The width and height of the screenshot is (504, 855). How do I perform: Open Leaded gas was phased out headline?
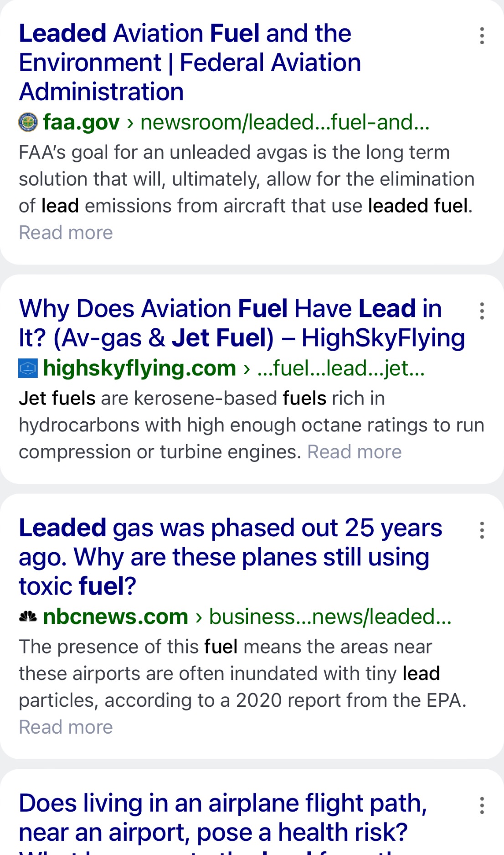point(230,557)
